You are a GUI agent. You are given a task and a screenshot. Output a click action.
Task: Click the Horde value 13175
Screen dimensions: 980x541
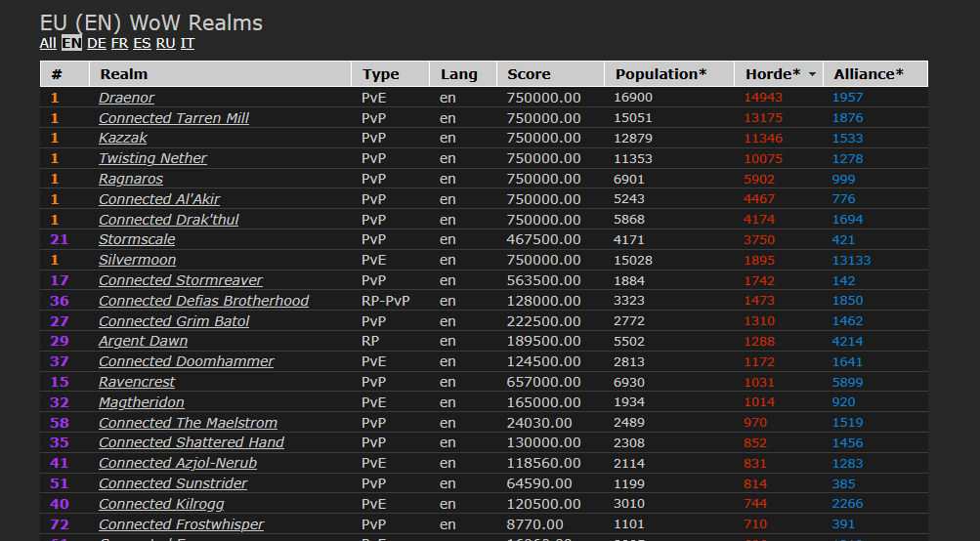763,118
